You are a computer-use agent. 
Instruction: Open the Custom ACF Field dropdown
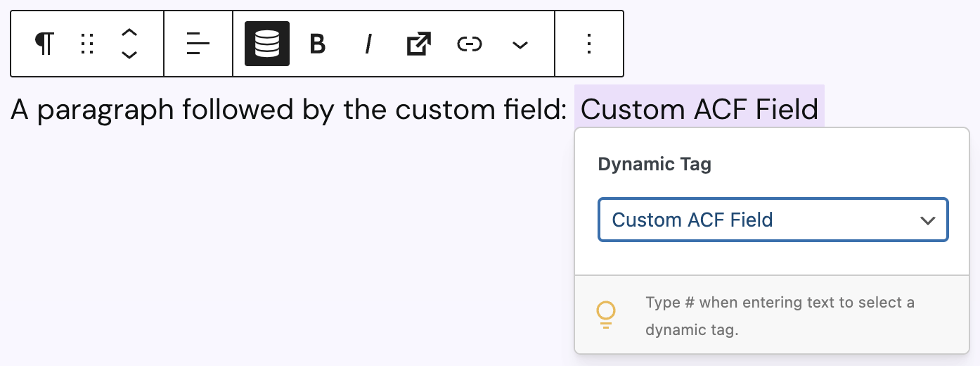click(x=773, y=220)
